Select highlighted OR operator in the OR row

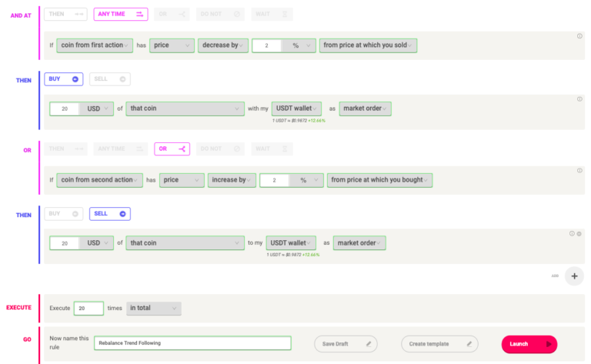pos(172,149)
